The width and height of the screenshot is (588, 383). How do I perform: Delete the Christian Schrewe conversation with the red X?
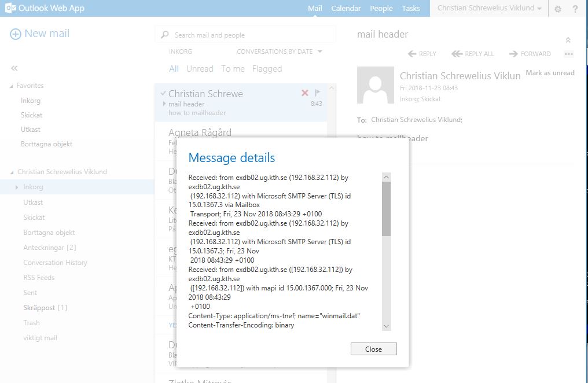pyautogui.click(x=305, y=93)
